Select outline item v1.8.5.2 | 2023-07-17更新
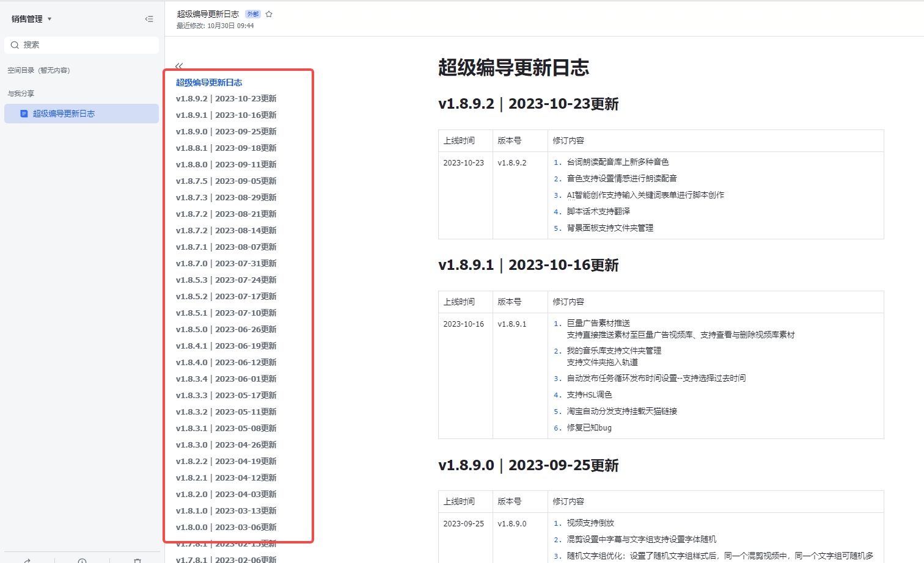Screen dimensions: 924x563 (226, 296)
